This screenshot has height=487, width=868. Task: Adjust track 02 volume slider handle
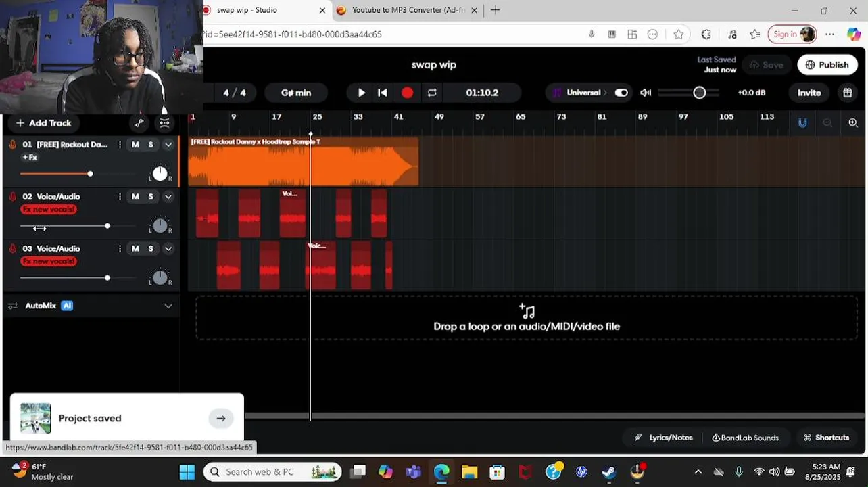pyautogui.click(x=107, y=226)
